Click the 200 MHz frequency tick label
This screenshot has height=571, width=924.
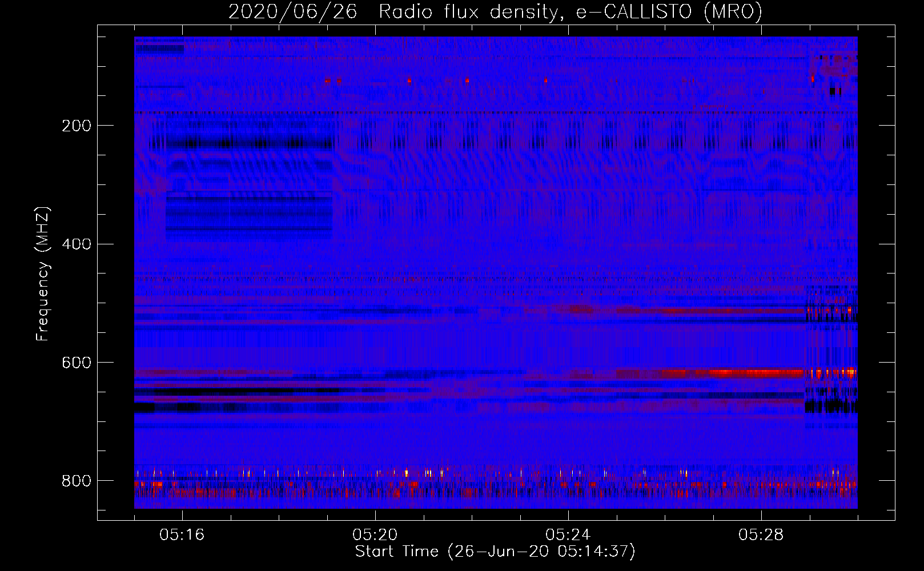point(77,126)
